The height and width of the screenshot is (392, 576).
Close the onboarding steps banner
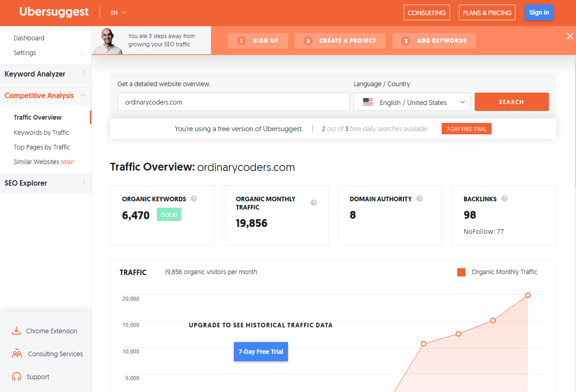[x=570, y=37]
